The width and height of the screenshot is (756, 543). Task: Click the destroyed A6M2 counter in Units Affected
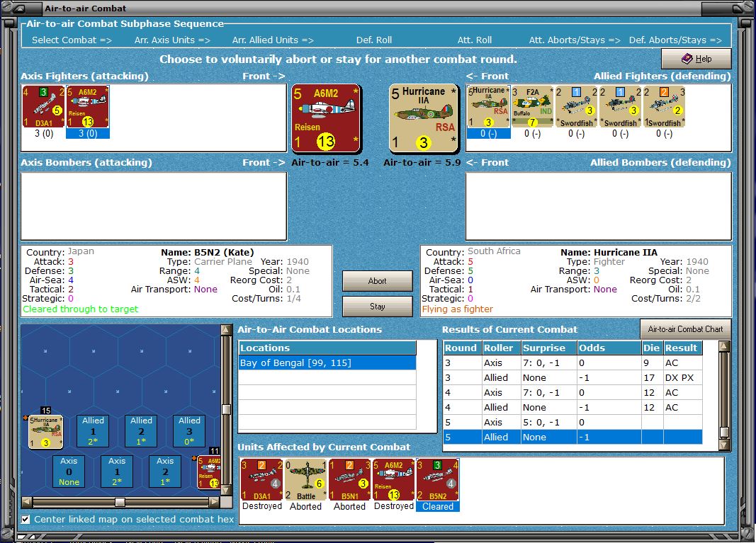[393, 480]
